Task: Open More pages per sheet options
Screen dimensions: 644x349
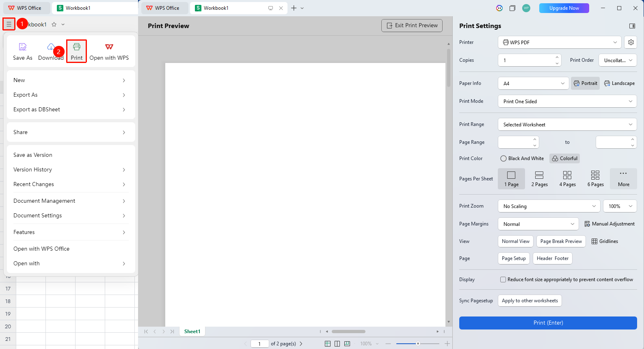Action: point(623,179)
